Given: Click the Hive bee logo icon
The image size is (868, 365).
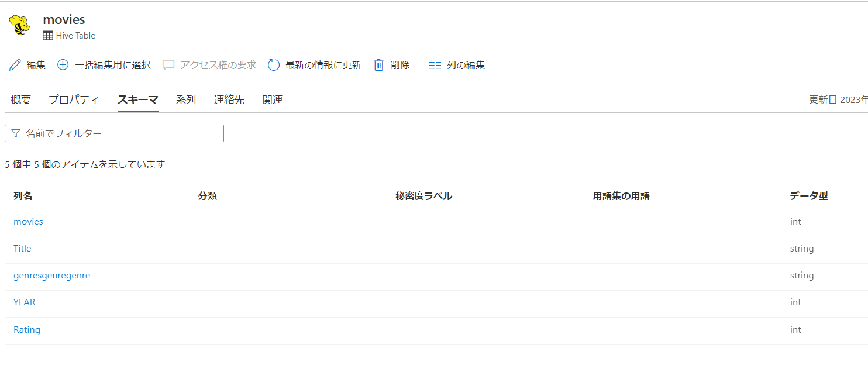Looking at the screenshot, I should (19, 25).
